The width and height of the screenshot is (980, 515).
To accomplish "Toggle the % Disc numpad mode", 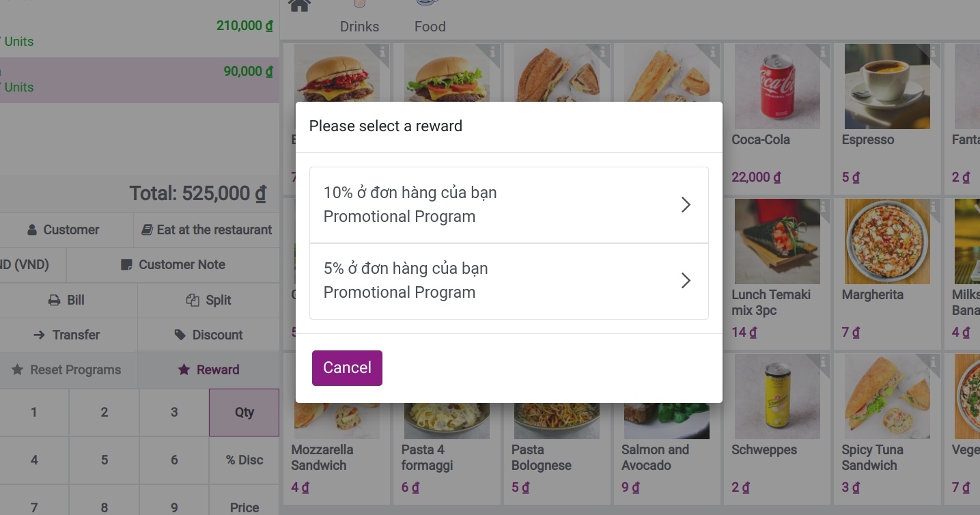I will point(244,460).
